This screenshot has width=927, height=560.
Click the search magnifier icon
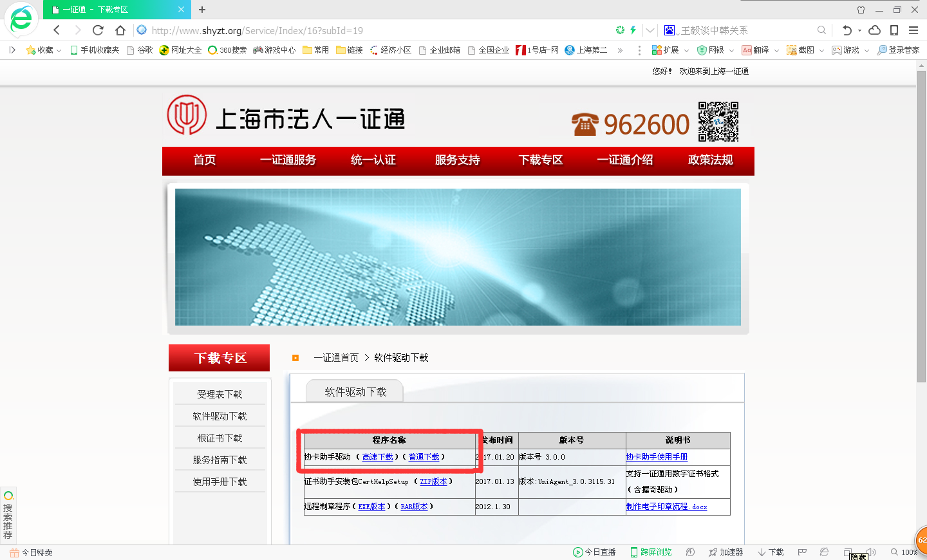click(x=821, y=30)
